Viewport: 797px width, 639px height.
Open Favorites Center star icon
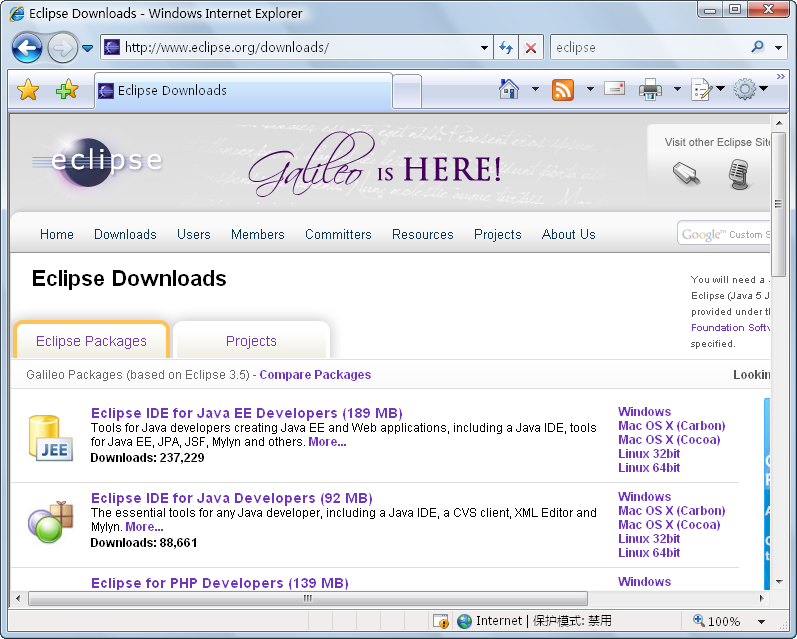[28, 90]
